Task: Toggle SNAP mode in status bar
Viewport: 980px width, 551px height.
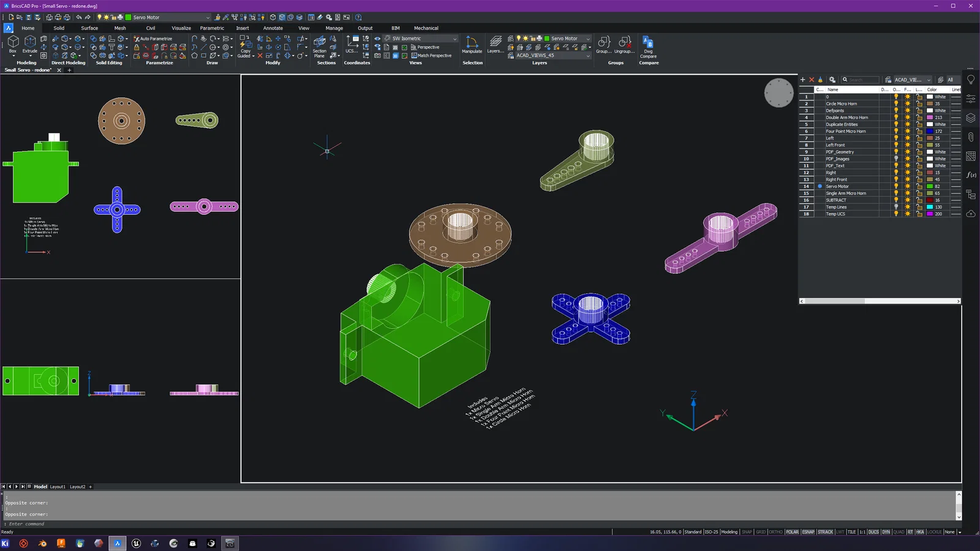Action: (x=747, y=532)
